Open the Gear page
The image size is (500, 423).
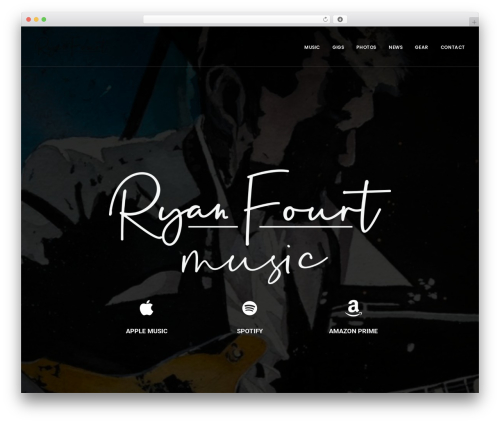click(x=421, y=47)
